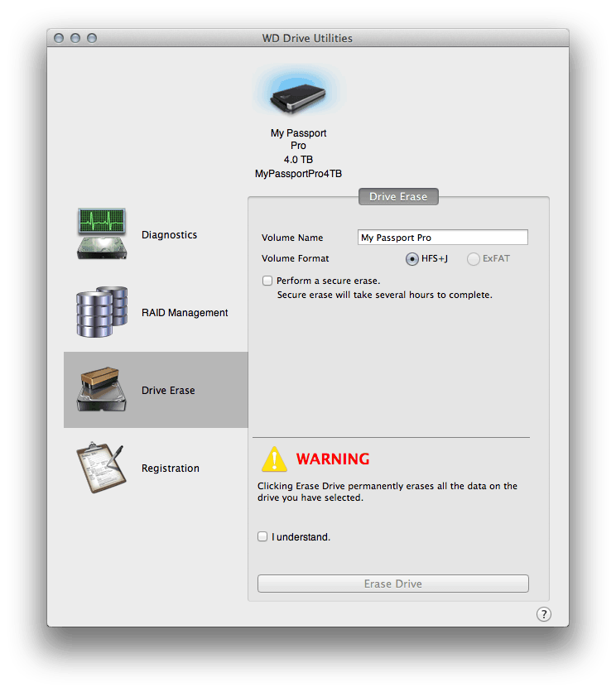Switch to the RAID Management label

(x=185, y=313)
